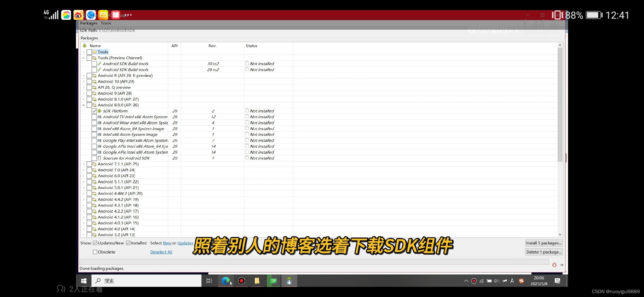
Task: Open Microsoft Edge from taskbar
Action: tap(226, 281)
